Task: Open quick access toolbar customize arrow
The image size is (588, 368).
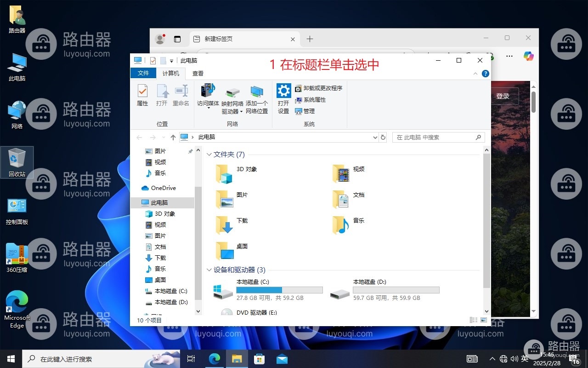Action: point(171,61)
